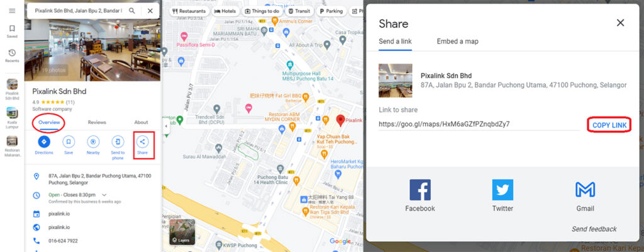Switch to the Reviews tab
The width and height of the screenshot is (644, 252).
(97, 122)
